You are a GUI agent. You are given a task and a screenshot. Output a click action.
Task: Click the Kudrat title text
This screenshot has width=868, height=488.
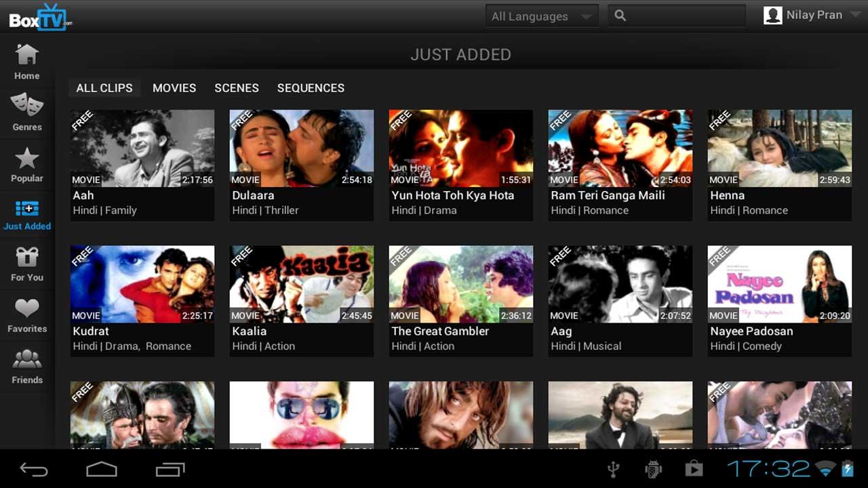point(91,331)
